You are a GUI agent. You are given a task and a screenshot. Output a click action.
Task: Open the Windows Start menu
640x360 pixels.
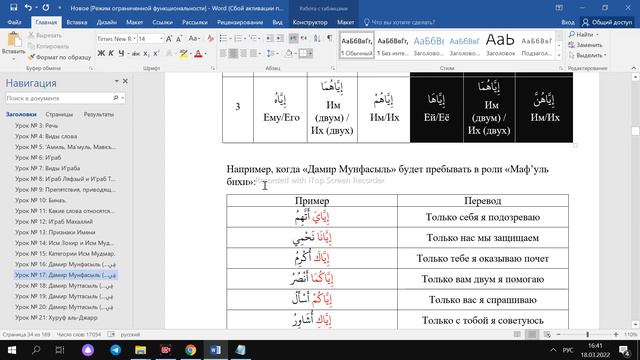12,350
